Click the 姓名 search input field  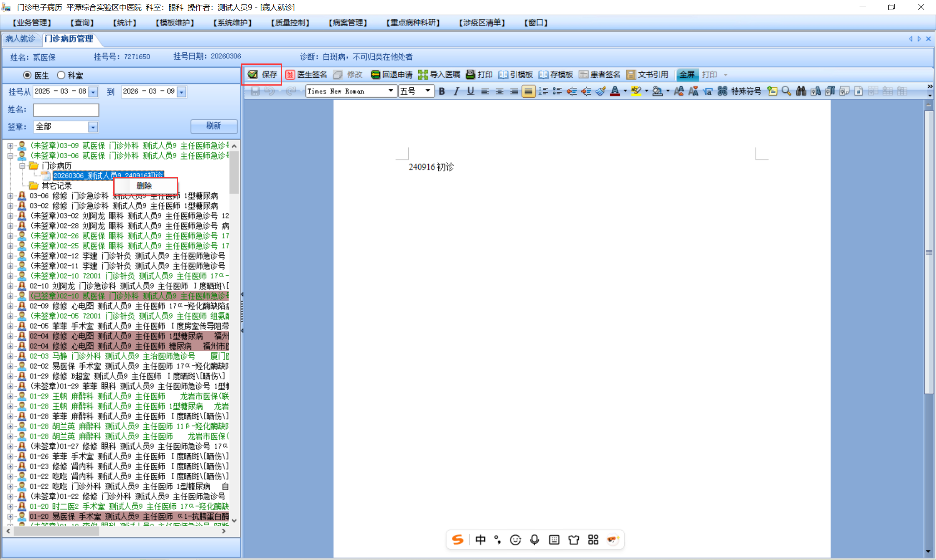point(66,110)
